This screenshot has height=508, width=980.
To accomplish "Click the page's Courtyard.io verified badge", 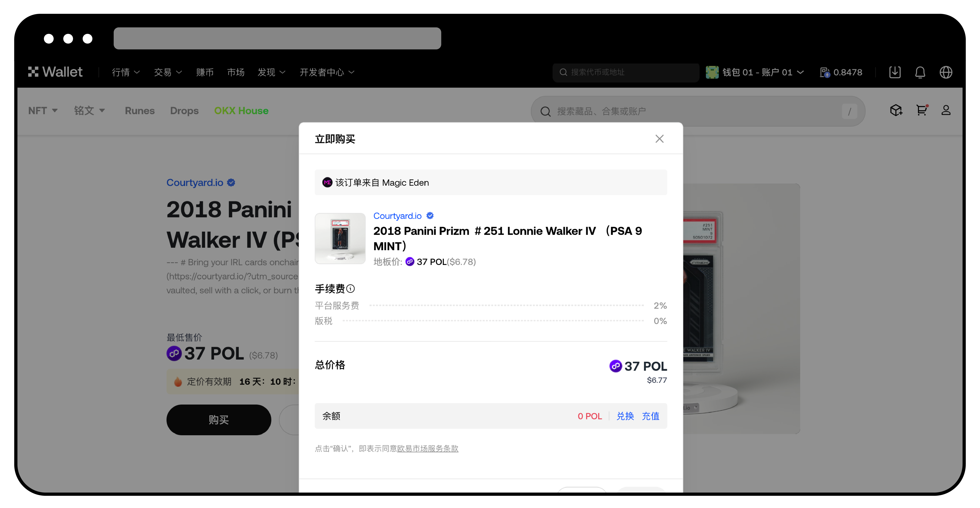I will (231, 183).
